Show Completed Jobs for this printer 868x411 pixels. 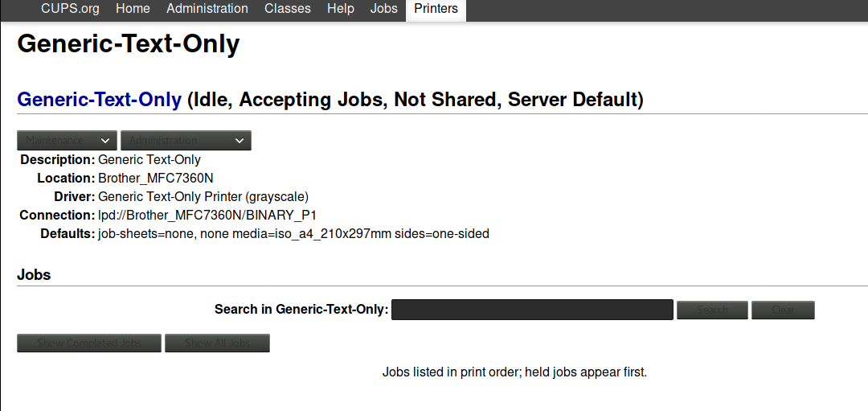tap(89, 343)
